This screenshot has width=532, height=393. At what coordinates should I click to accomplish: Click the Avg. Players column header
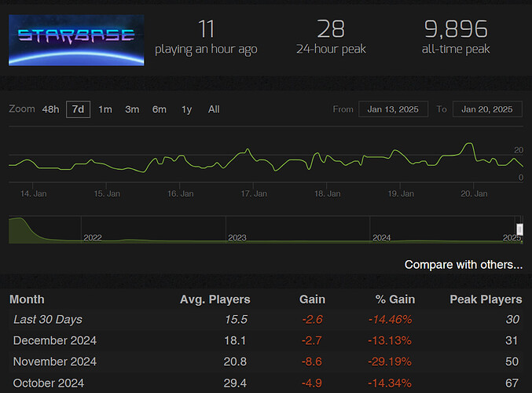click(215, 299)
